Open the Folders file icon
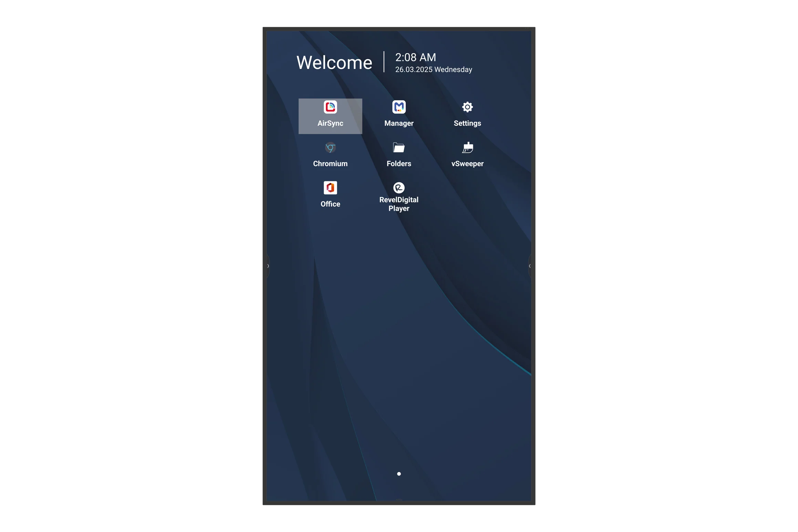This screenshot has width=798, height=532. (x=399, y=148)
